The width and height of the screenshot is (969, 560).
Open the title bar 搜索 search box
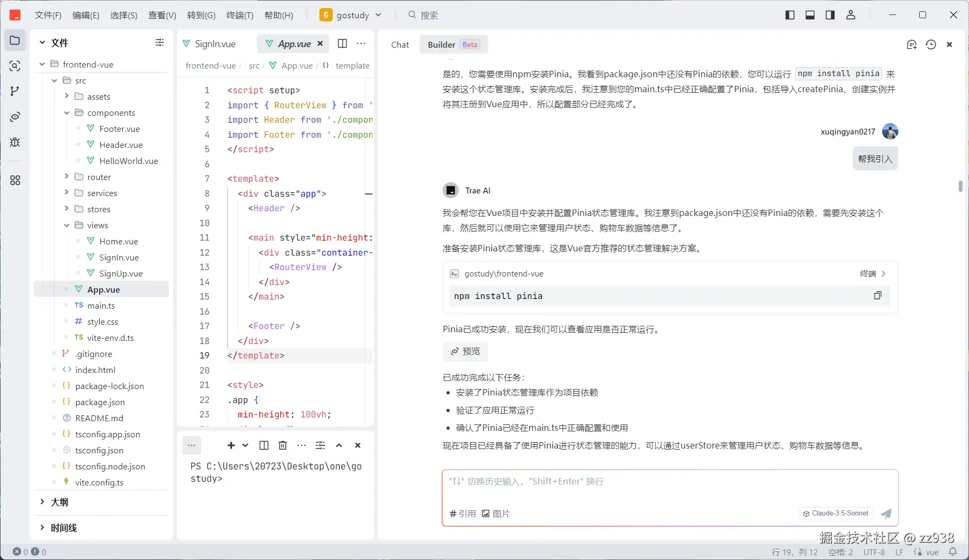point(423,15)
